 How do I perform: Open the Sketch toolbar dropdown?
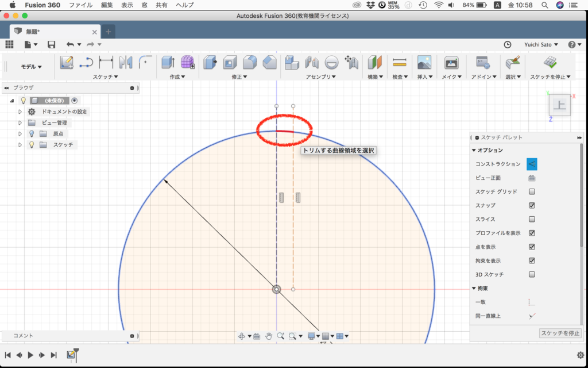click(106, 76)
